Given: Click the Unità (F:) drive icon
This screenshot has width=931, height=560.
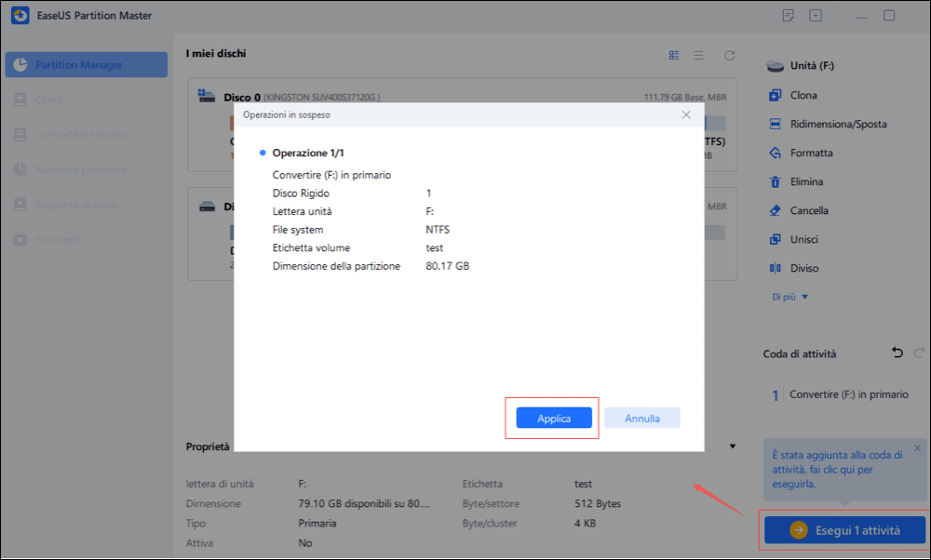Looking at the screenshot, I should pyautogui.click(x=775, y=66).
